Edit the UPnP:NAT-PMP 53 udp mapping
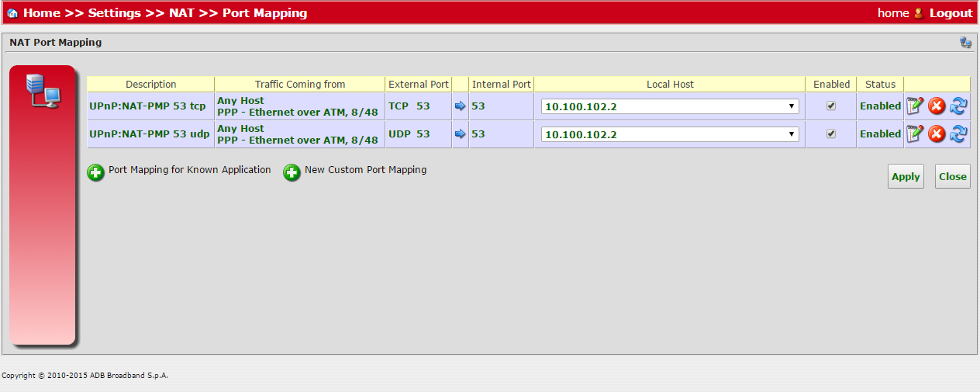 pyautogui.click(x=915, y=134)
